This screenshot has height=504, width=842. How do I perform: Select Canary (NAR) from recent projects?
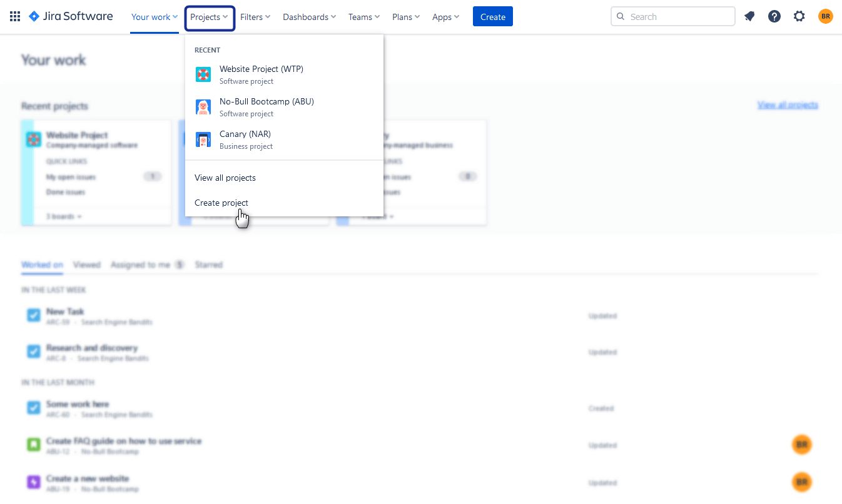point(284,139)
